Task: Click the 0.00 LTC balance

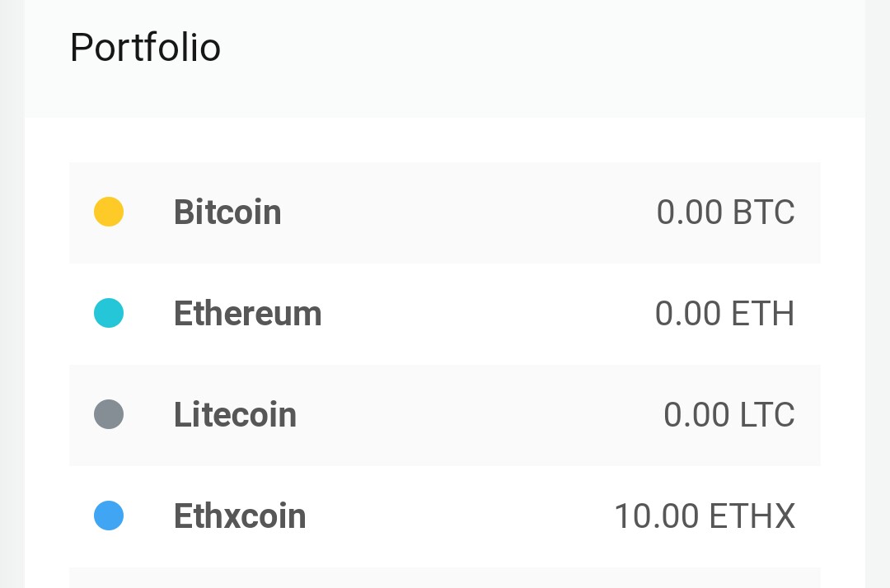Action: [x=728, y=414]
